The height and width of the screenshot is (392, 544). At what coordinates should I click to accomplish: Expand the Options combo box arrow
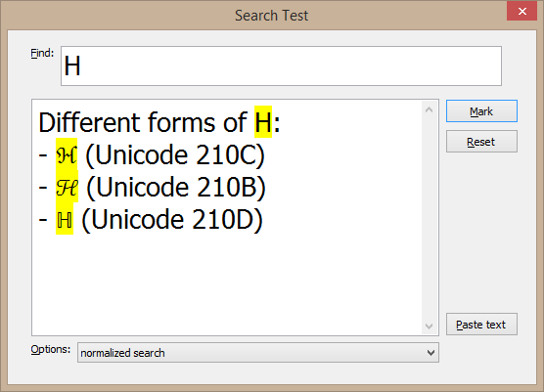click(431, 353)
